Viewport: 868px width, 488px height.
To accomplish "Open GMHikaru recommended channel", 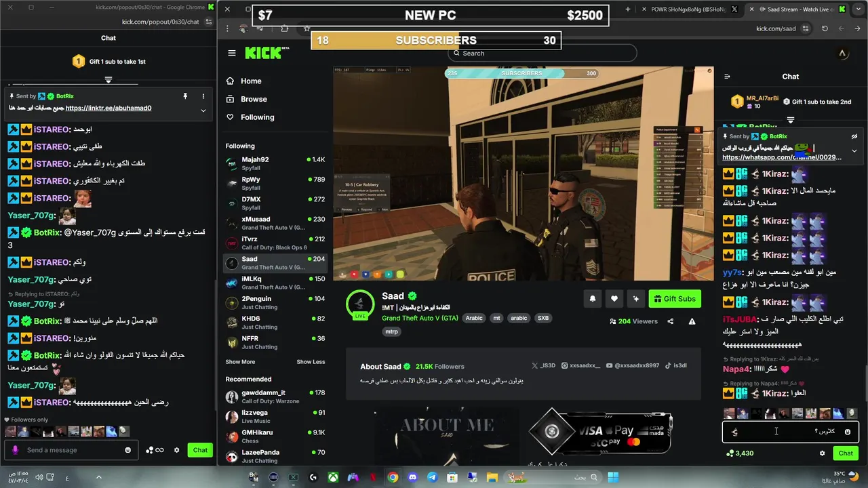I will click(275, 436).
